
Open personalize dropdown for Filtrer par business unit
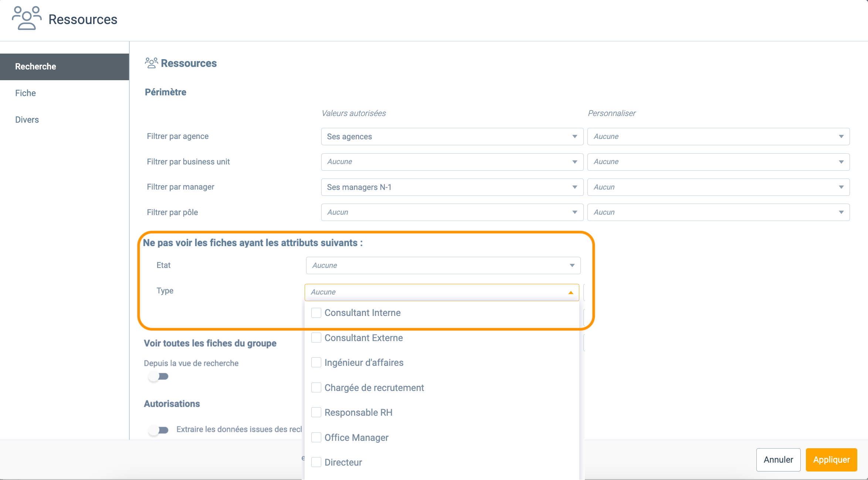click(718, 162)
